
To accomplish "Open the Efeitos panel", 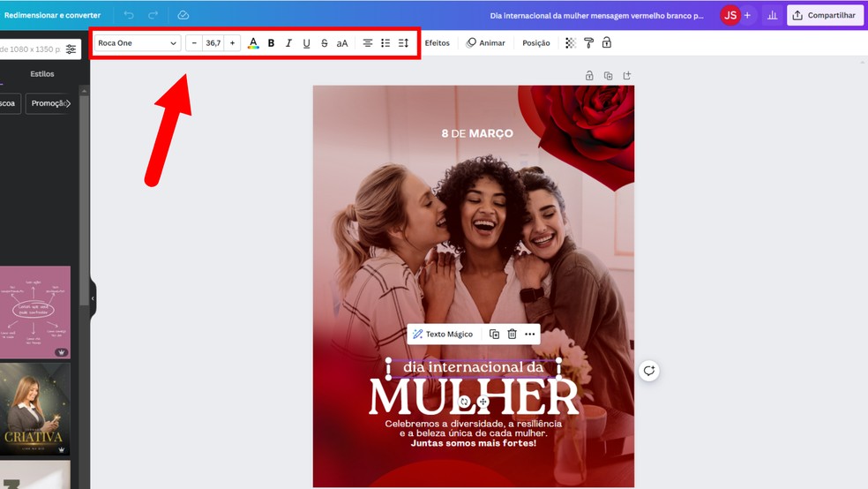I will pos(438,43).
